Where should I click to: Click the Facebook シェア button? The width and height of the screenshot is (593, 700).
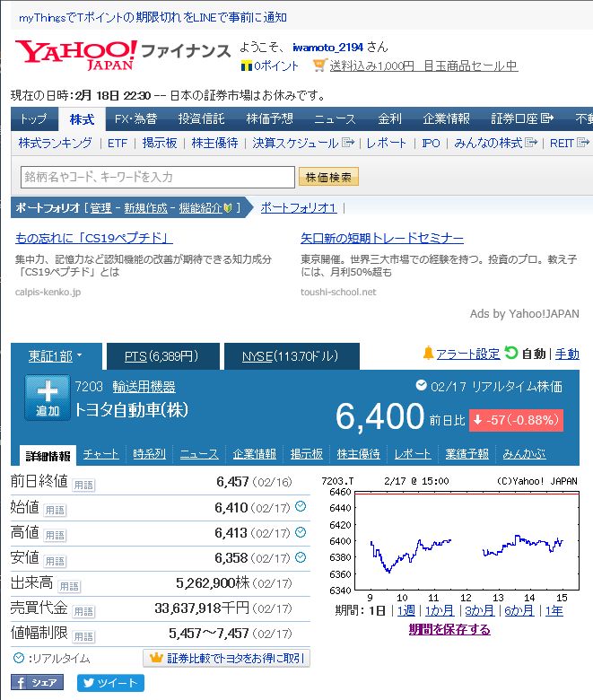click(37, 682)
